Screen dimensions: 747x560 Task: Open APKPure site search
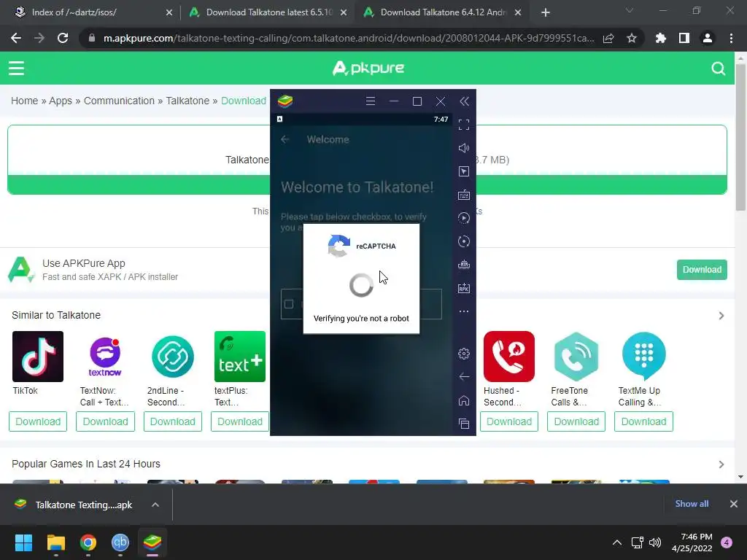(x=718, y=69)
